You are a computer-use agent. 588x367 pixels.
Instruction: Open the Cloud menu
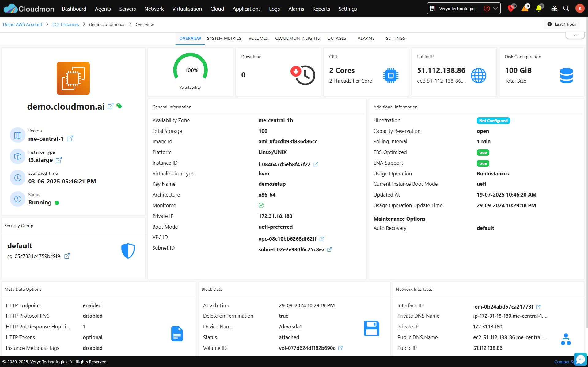217,9
